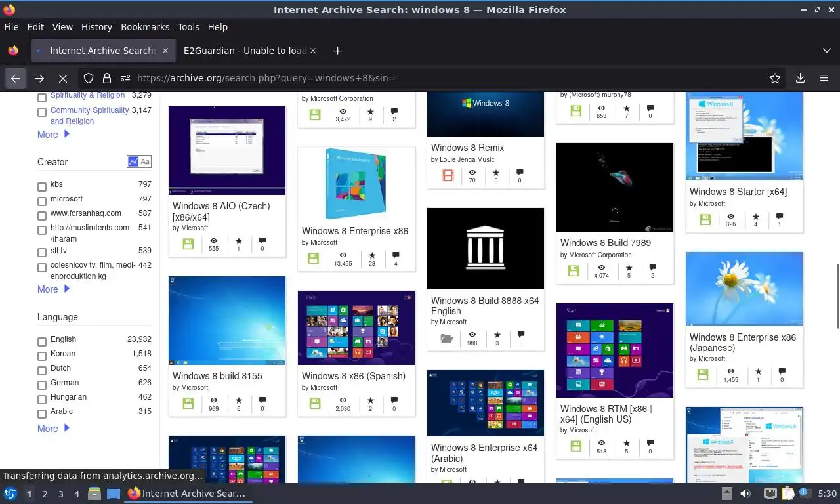
Task: Click the Community Spirituality and Religion link
Action: pyautogui.click(x=89, y=115)
